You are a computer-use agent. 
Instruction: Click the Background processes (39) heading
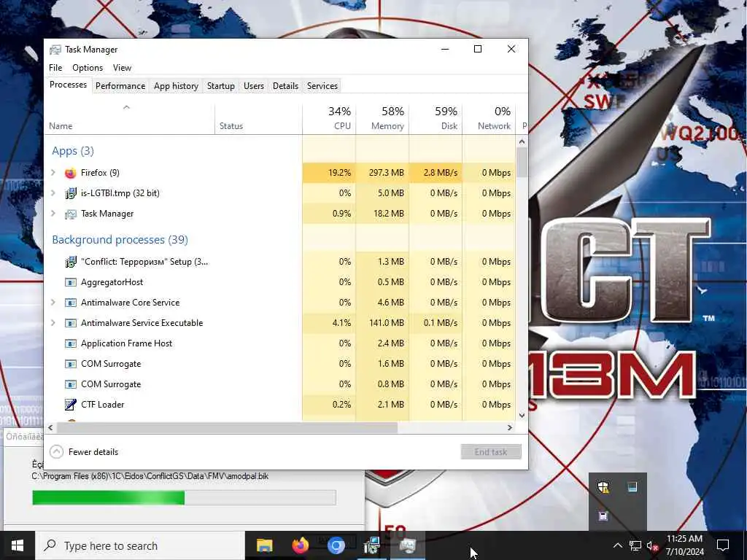pyautogui.click(x=120, y=239)
